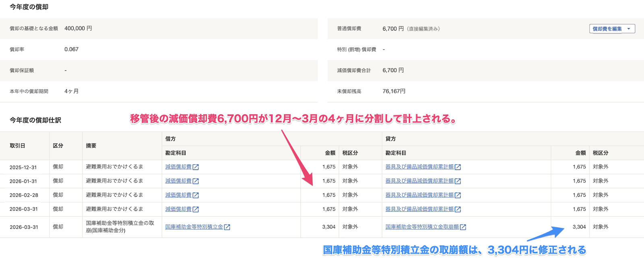Click the 未償却残高 label
Image resolution: width=644 pixels, height=266 pixels.
tap(349, 91)
